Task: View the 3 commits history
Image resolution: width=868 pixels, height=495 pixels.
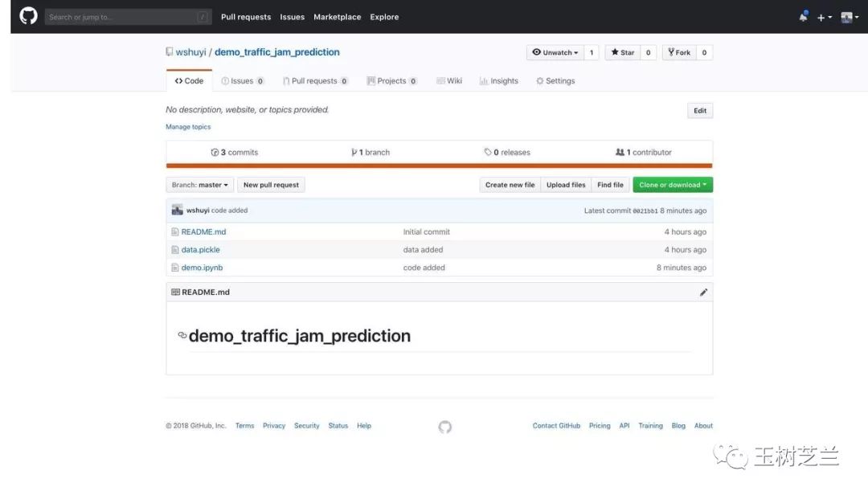Action: pyautogui.click(x=234, y=152)
